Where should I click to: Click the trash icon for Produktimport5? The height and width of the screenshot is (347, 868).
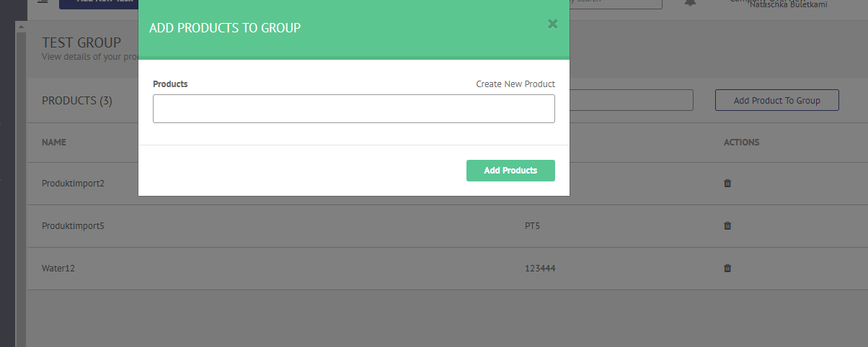pyautogui.click(x=727, y=225)
